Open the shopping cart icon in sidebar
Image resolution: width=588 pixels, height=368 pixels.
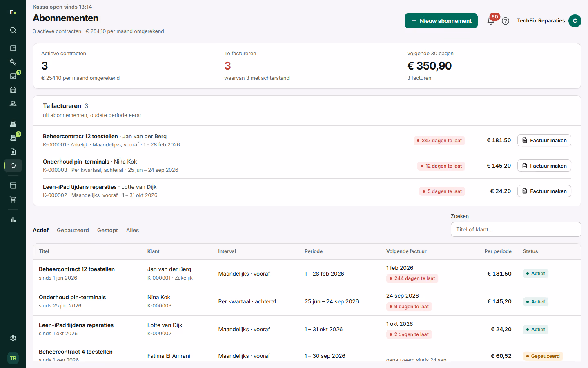(13, 200)
